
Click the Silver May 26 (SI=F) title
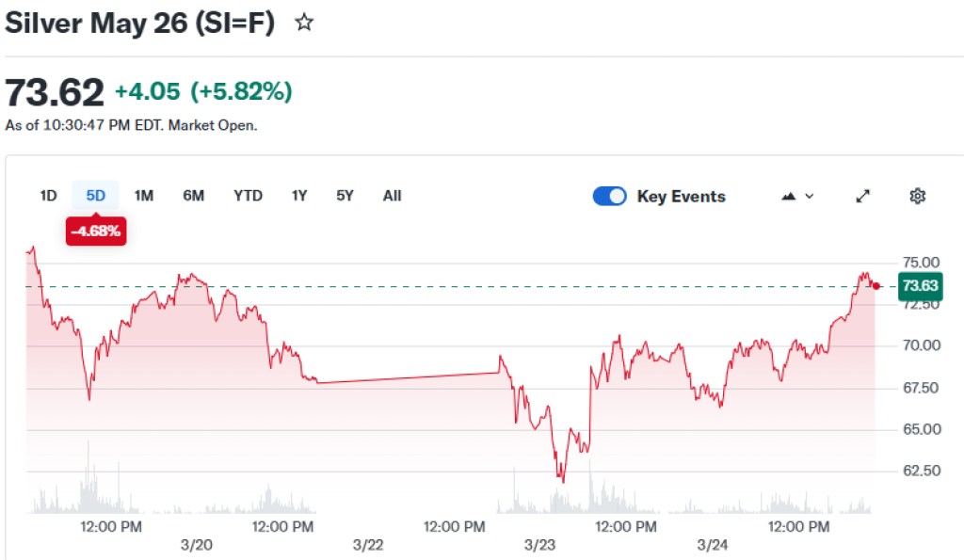(x=140, y=24)
